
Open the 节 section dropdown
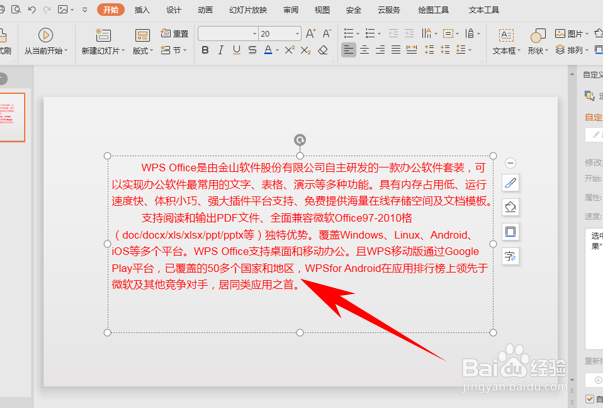(x=173, y=50)
